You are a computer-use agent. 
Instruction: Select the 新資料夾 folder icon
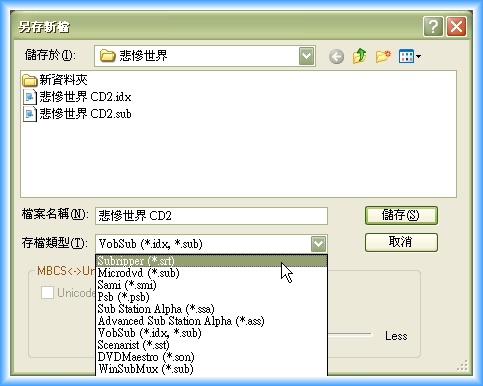point(29,80)
